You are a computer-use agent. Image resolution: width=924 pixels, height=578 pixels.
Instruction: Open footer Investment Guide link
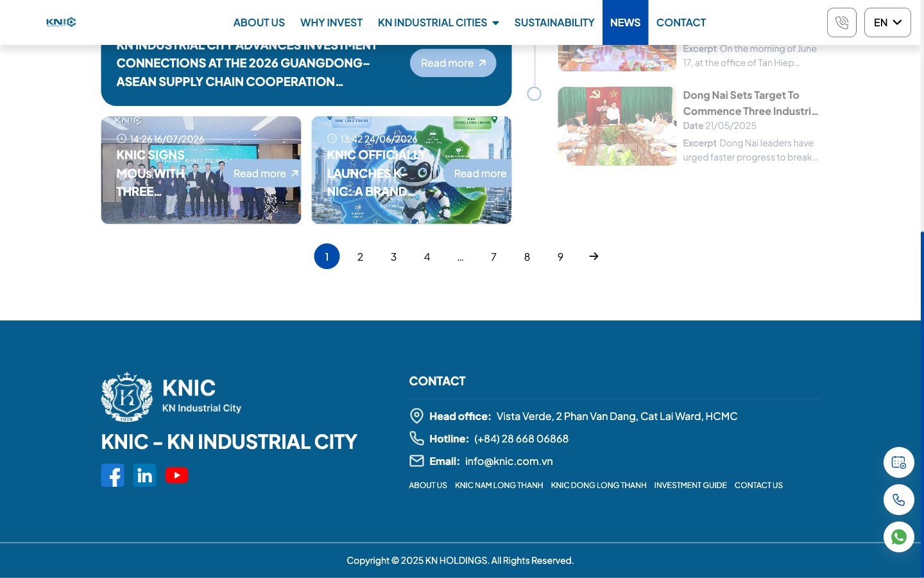coord(690,486)
